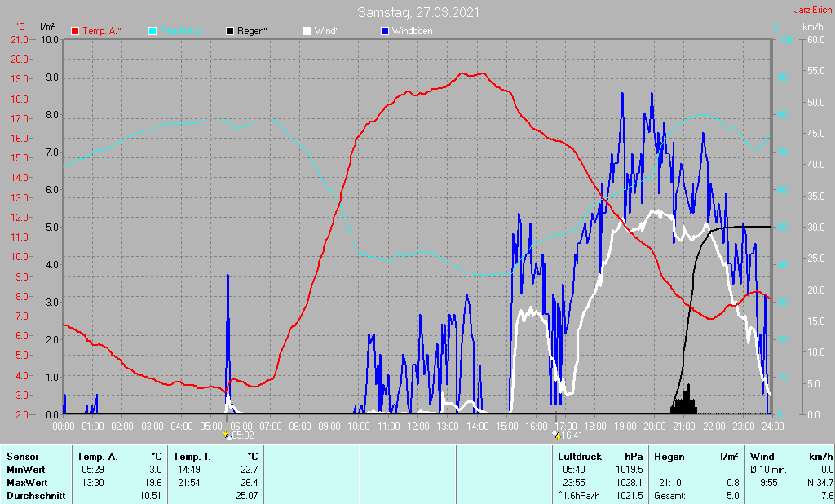Screen dimensions: 835x504
Task: Click the sunrise icon next to 05:32
Action: click(227, 435)
